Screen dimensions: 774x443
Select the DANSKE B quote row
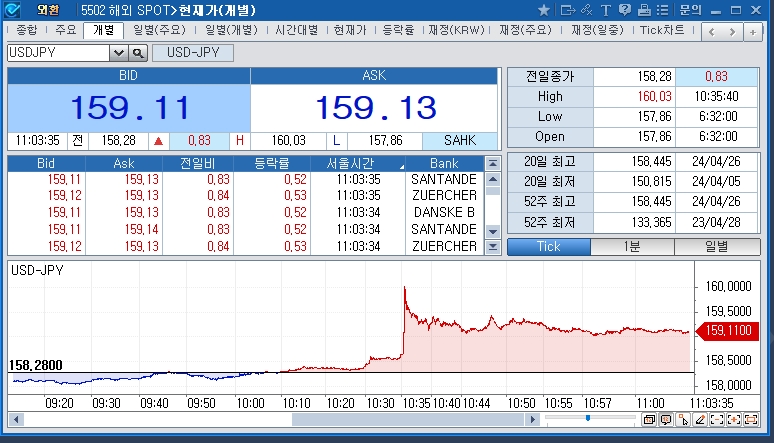tap(246, 212)
